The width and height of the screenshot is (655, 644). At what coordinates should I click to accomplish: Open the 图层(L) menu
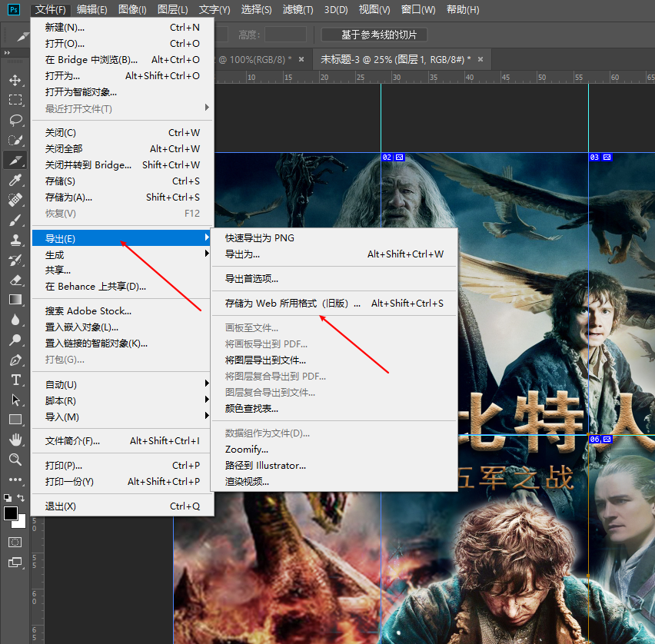172,9
